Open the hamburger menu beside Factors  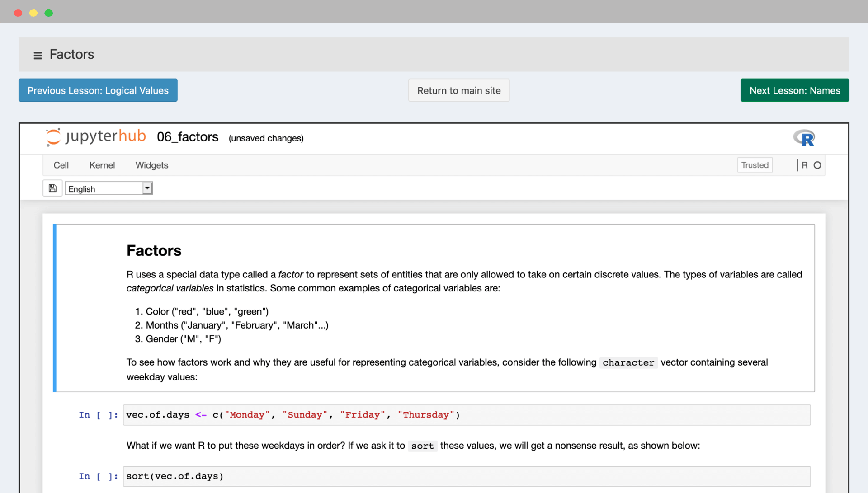38,55
